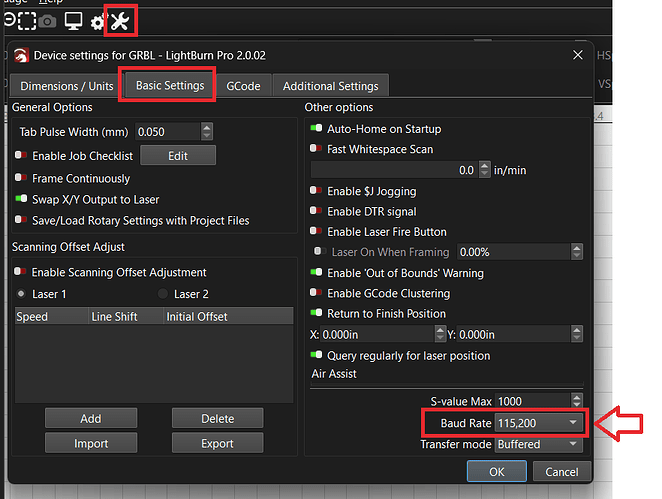Select the dashed rectangle selection icon

point(27,21)
